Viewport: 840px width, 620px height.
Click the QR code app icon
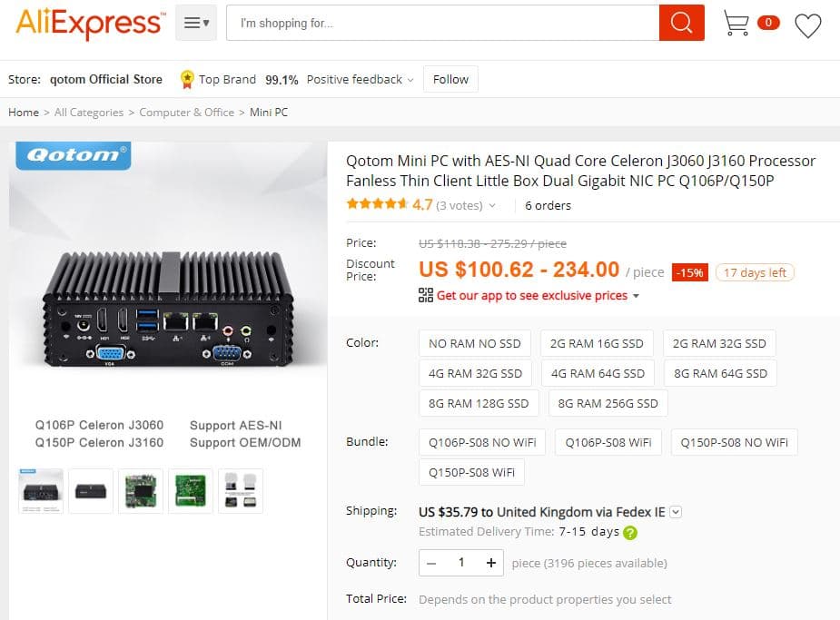tap(426, 295)
